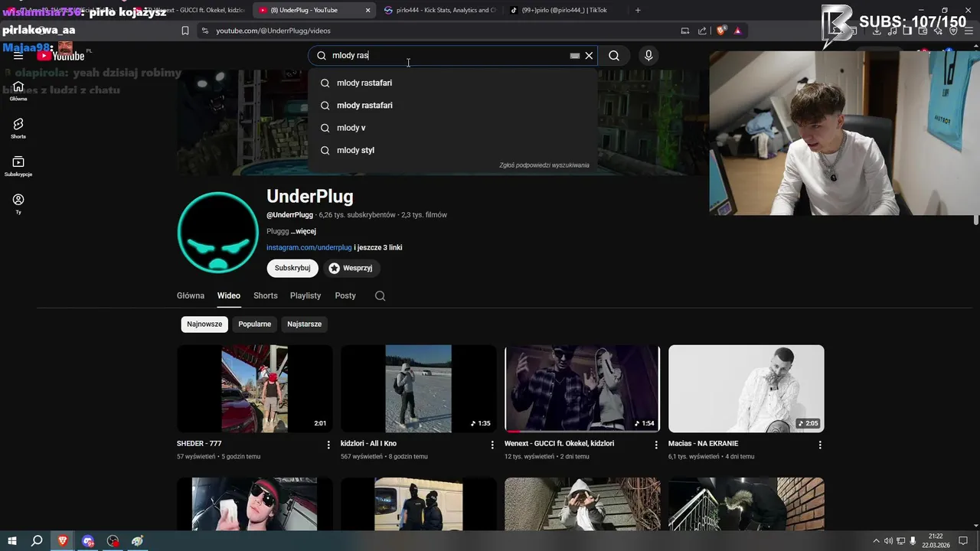Screen dimensions: 980x551
Task: Click the Brave browser taskbar icon
Action: [63, 540]
